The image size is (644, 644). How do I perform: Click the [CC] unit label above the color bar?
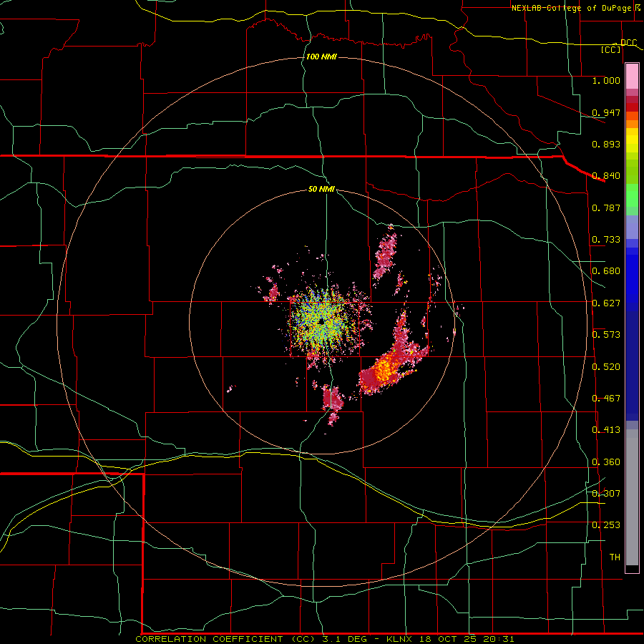coord(611,50)
